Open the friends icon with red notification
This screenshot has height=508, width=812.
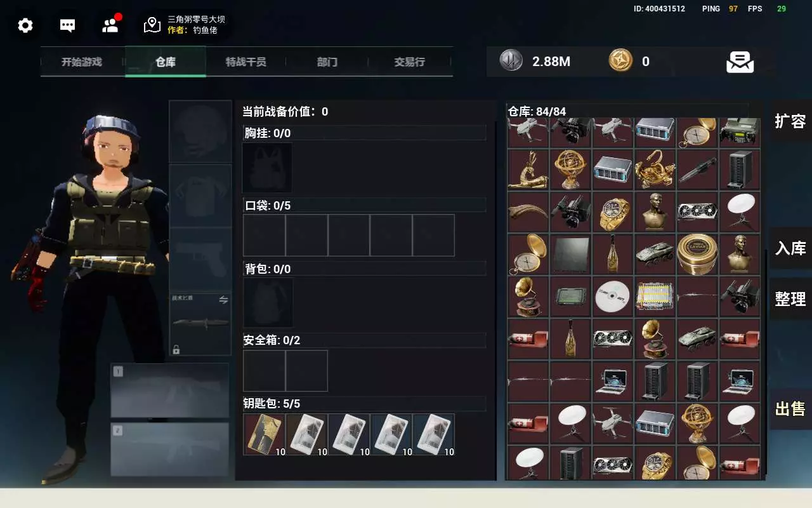110,24
